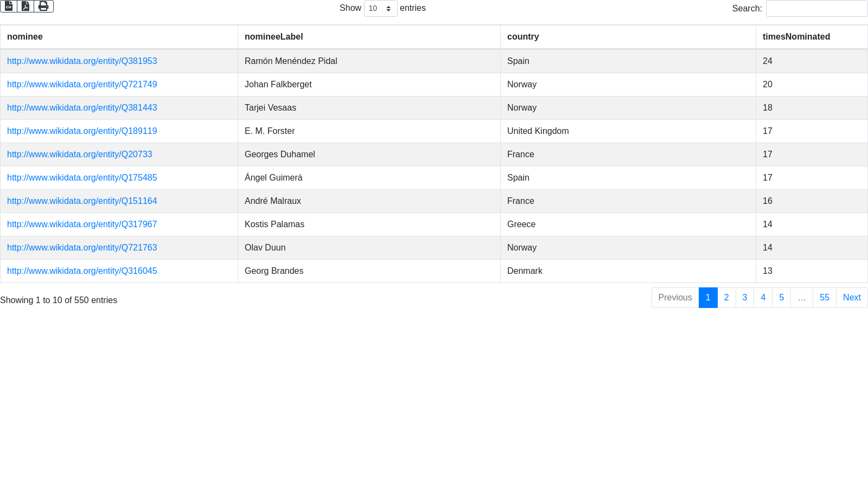Open Wikidata link Q721749
868x488 pixels.
82,85
